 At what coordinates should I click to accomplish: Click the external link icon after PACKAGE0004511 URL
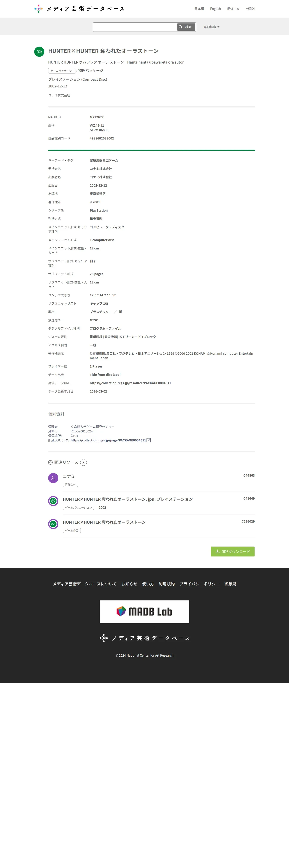[x=149, y=440]
